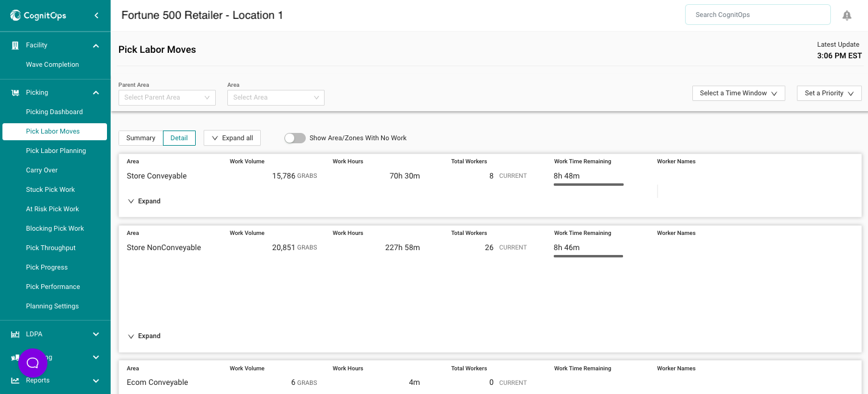
Task: Expand the Store Conveyable area row
Action: coord(144,202)
